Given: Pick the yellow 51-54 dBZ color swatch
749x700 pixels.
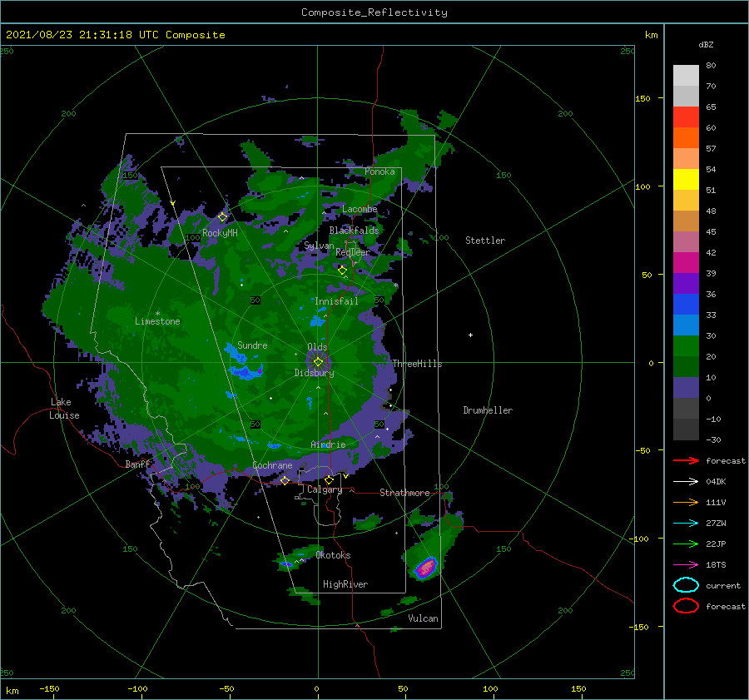Looking at the screenshot, I should (x=686, y=180).
